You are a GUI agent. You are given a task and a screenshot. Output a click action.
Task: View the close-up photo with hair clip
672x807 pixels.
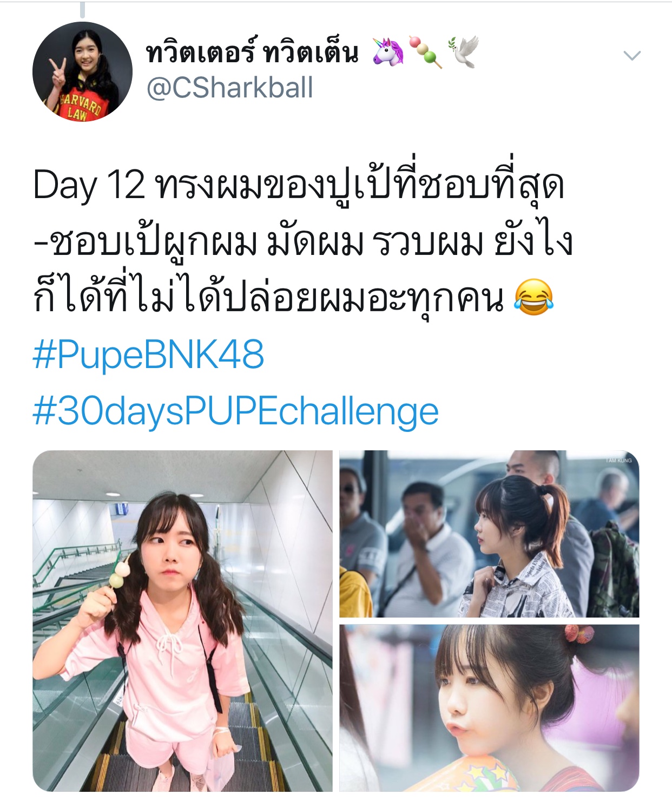coord(489,708)
